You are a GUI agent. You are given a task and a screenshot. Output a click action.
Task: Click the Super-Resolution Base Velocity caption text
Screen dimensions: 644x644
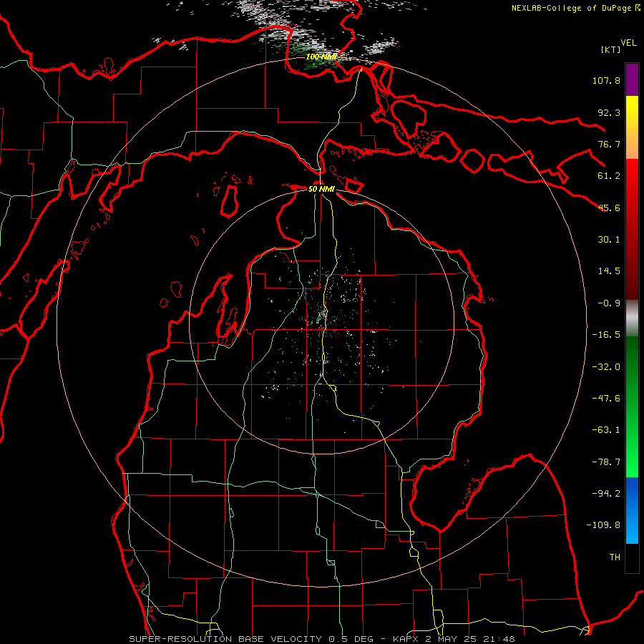(x=321, y=639)
